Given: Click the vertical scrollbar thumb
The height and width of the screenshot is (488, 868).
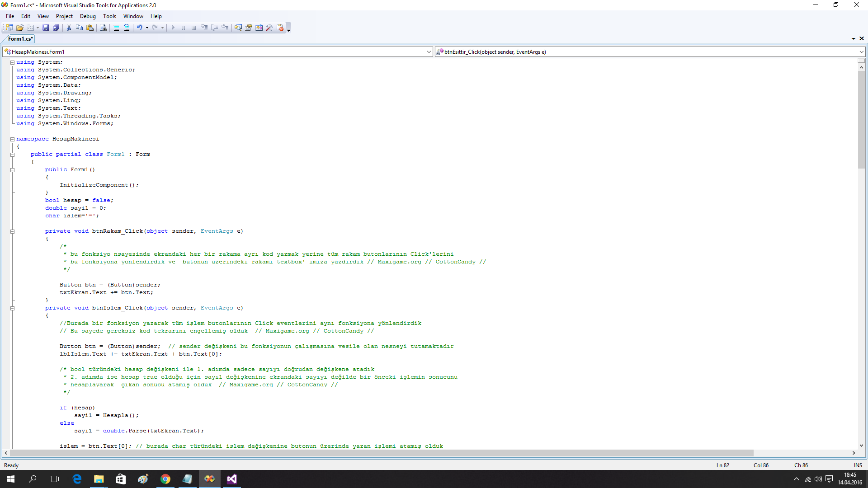Looking at the screenshot, I should tap(861, 120).
